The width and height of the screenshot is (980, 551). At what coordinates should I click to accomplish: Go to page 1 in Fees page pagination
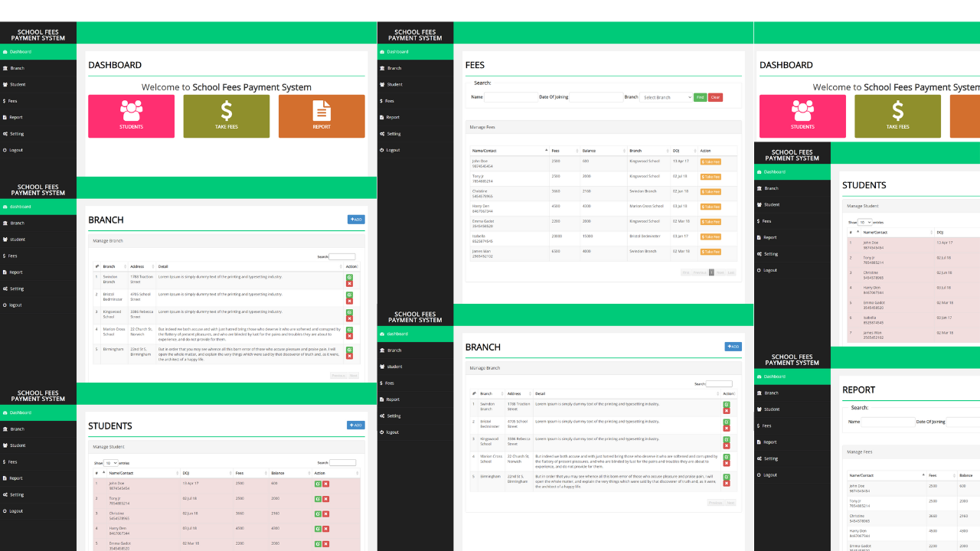(x=711, y=272)
